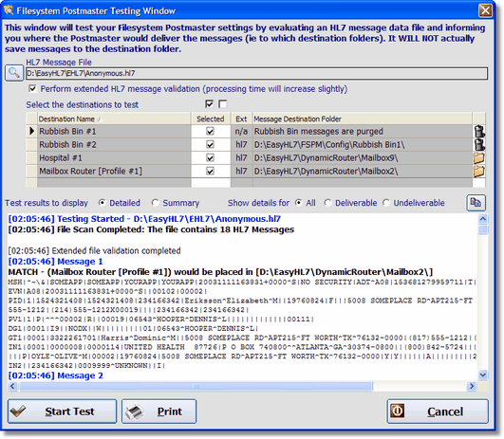Click the 'Message 2' log heading

(x=55, y=375)
